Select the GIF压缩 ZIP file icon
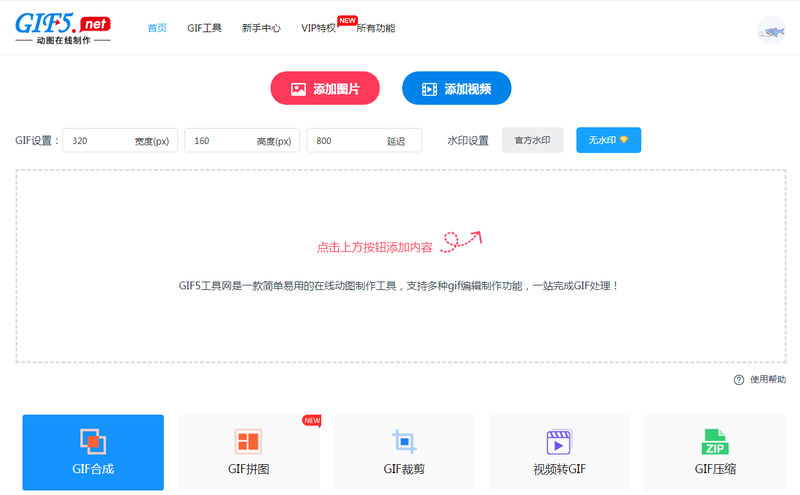The image size is (800, 495). tap(715, 441)
